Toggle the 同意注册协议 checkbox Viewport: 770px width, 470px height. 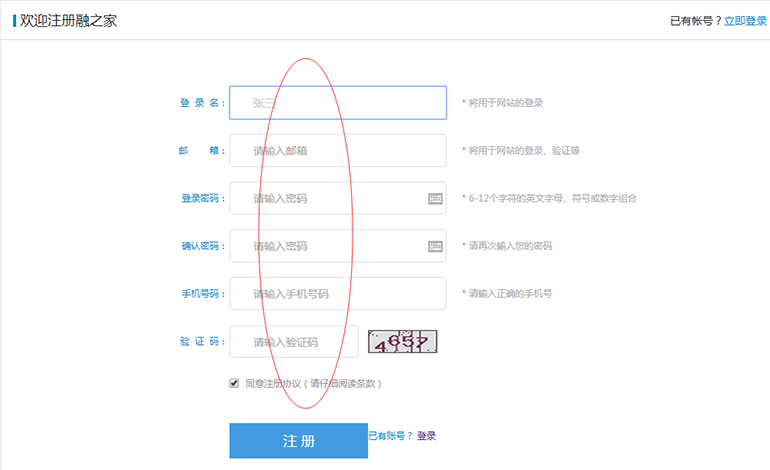click(234, 383)
